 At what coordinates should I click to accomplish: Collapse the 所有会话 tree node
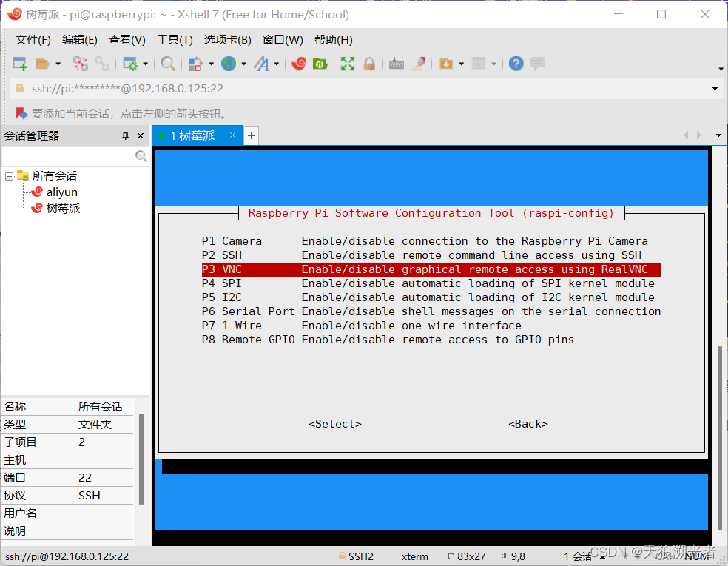(x=10, y=176)
